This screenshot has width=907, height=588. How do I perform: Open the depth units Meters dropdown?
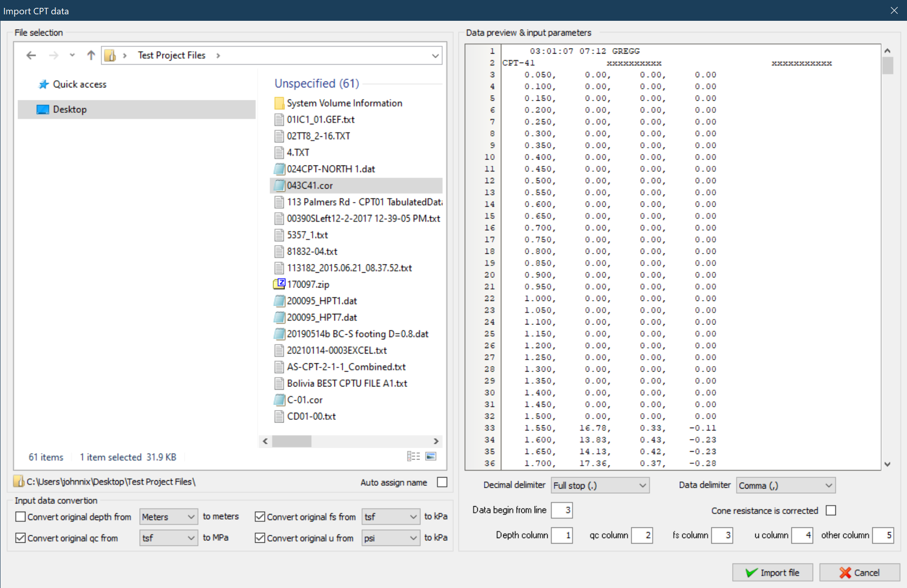tap(168, 517)
